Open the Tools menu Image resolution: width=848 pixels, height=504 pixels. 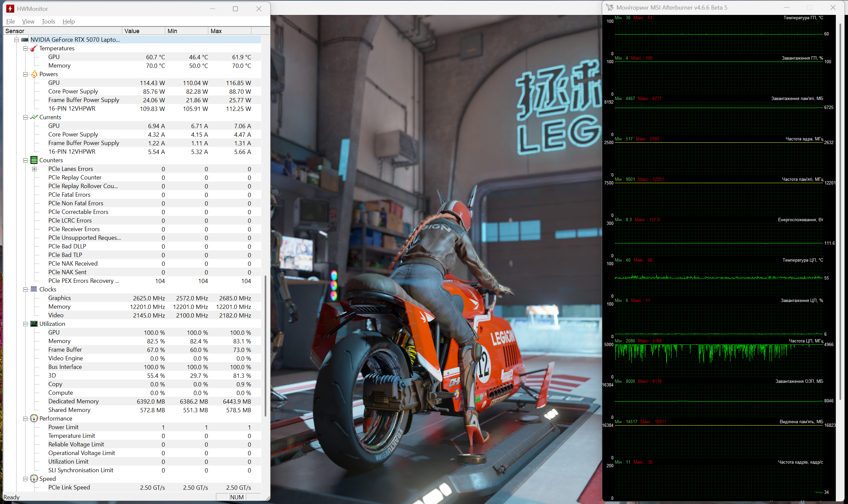click(x=48, y=22)
